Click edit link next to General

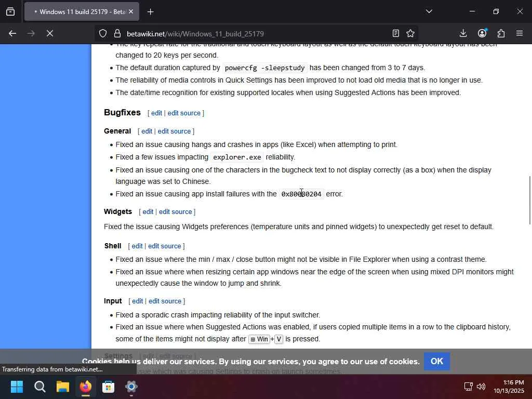click(147, 131)
